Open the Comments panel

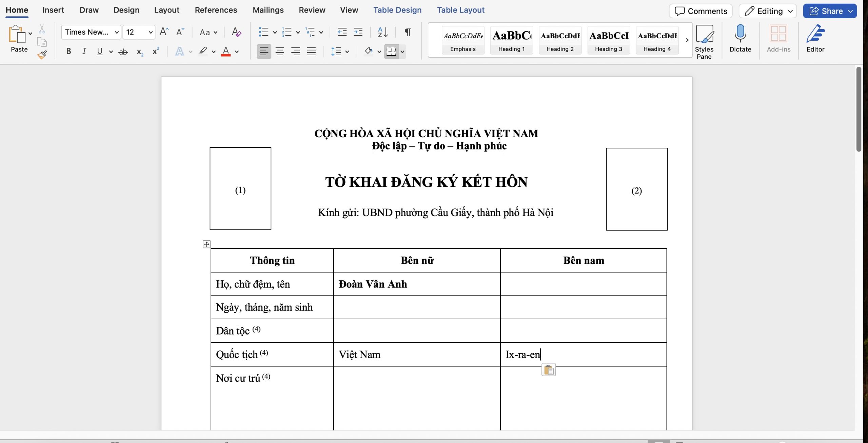point(701,11)
